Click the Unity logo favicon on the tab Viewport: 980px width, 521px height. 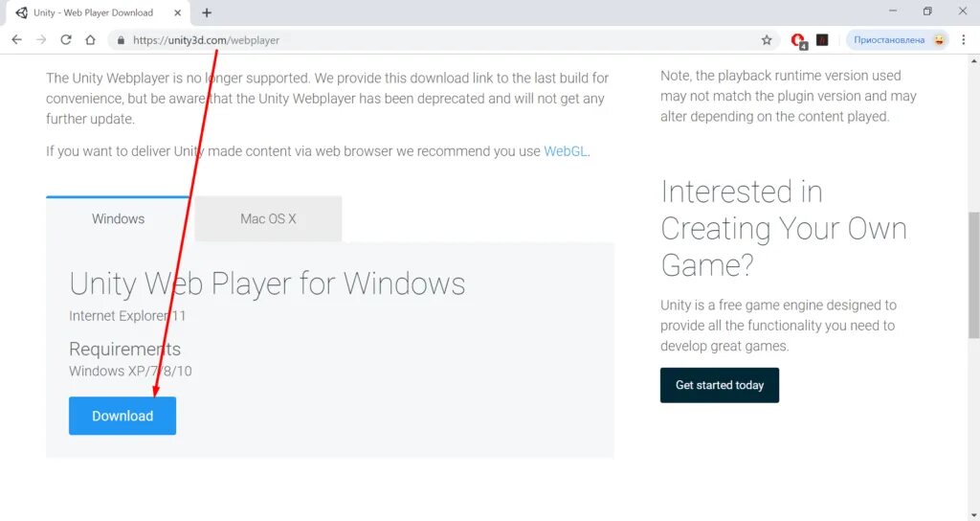pos(21,12)
